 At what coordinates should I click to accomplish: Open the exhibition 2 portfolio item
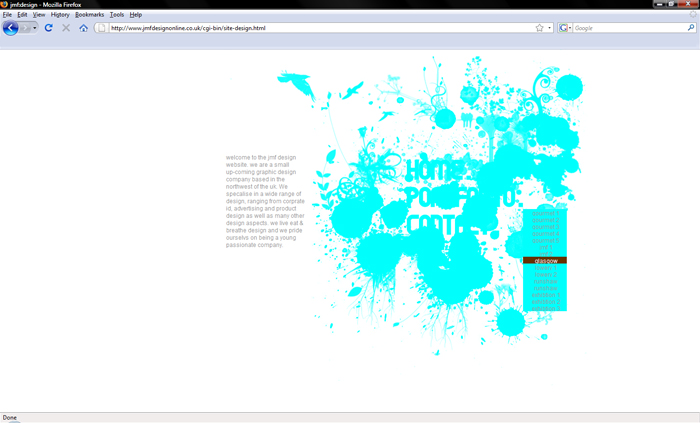[x=545, y=302]
